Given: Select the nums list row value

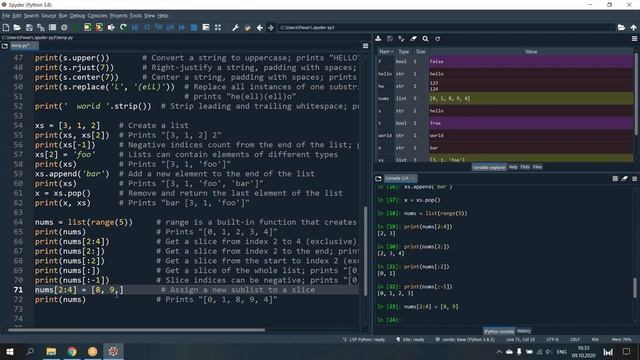Looking at the screenshot, I should click(531, 98).
